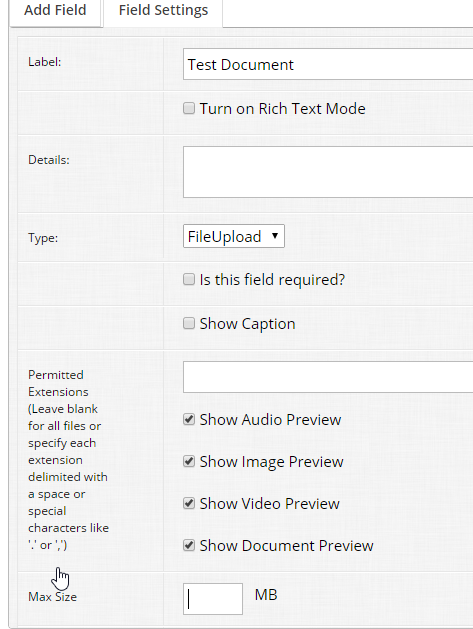473x629 pixels.
Task: Uncheck Show Audio Preview
Action: (189, 420)
